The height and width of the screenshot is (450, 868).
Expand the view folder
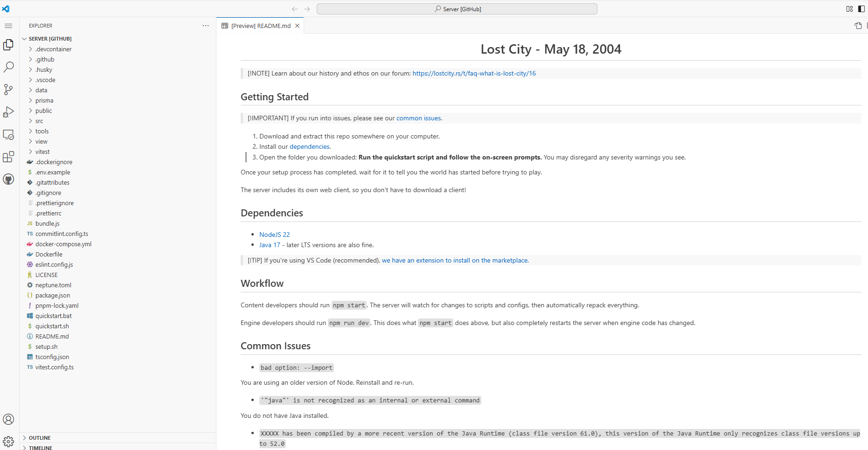point(118,141)
